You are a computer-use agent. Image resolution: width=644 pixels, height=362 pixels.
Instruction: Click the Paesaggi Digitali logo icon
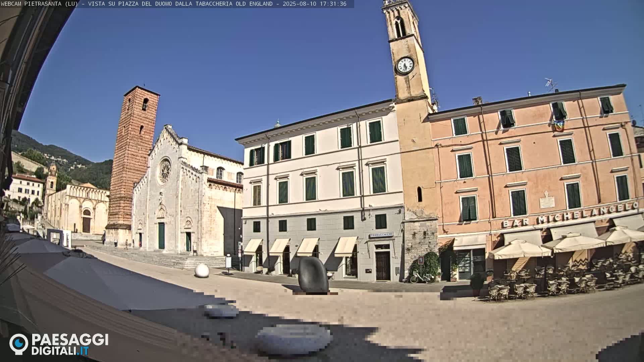(19, 344)
